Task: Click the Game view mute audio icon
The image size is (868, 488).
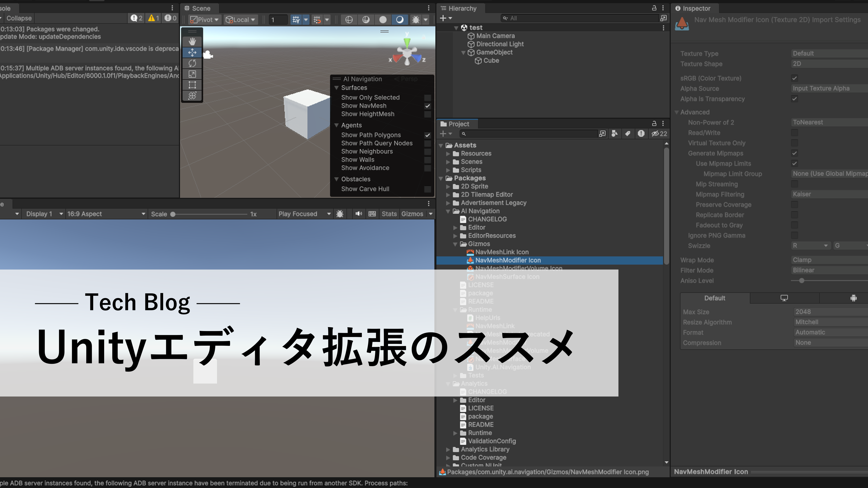Action: [x=358, y=214]
